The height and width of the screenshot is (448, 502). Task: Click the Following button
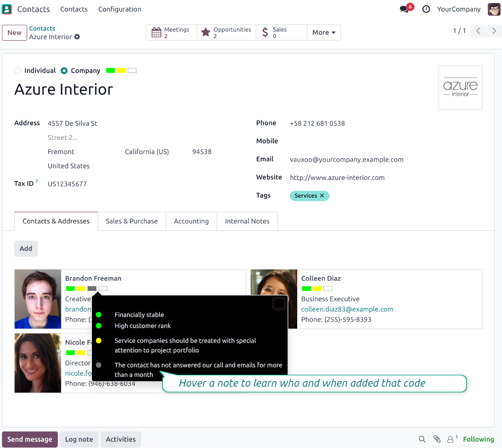tap(478, 439)
